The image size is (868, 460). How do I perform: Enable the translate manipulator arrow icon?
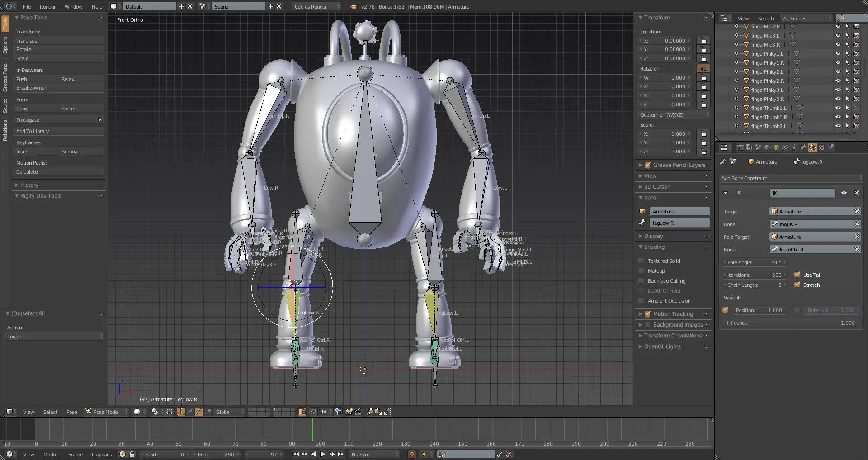click(x=190, y=412)
